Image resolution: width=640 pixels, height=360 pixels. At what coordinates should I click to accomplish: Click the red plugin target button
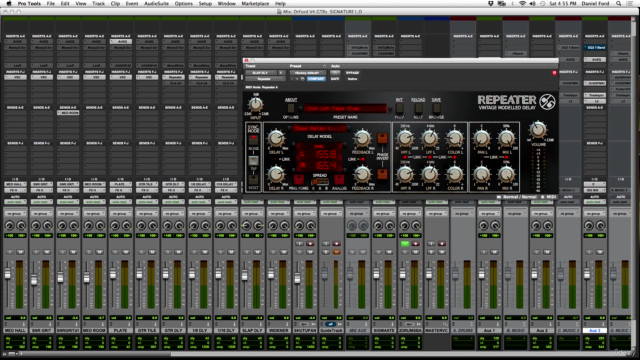[x=554, y=73]
